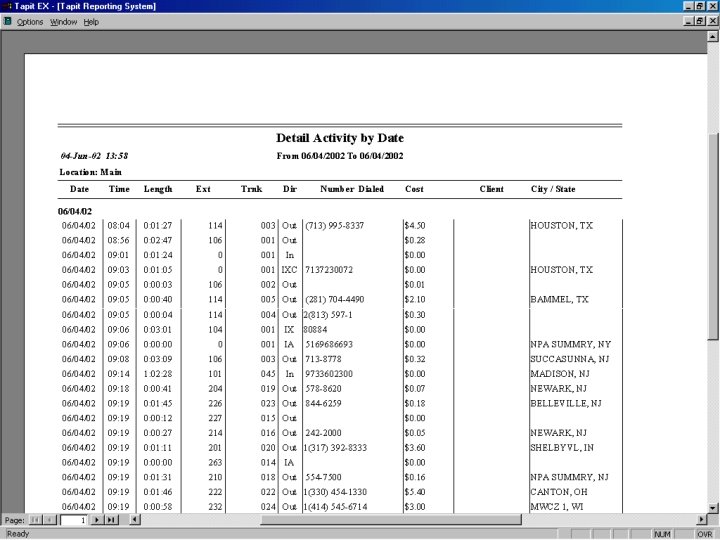Click the page number input field
Viewport: 720px width, 540px height.
pos(73,520)
